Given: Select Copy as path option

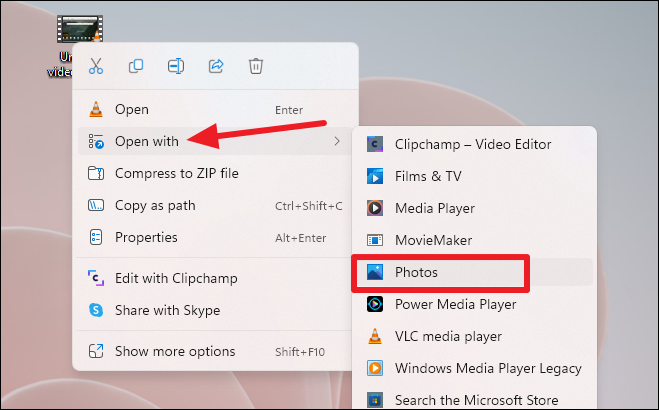Looking at the screenshot, I should point(215,205).
